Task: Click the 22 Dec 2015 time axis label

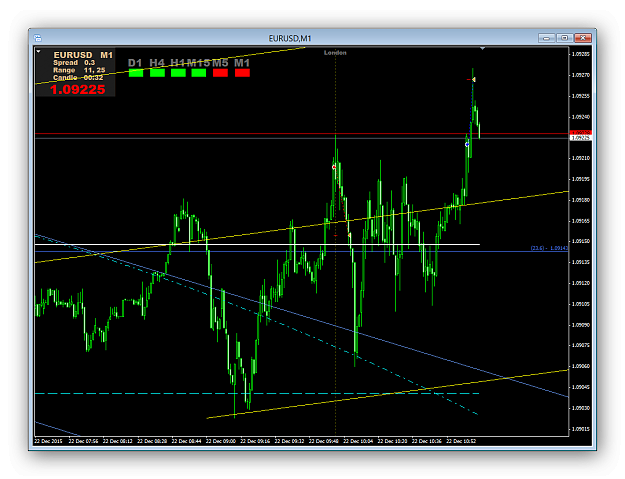Action: (49, 441)
